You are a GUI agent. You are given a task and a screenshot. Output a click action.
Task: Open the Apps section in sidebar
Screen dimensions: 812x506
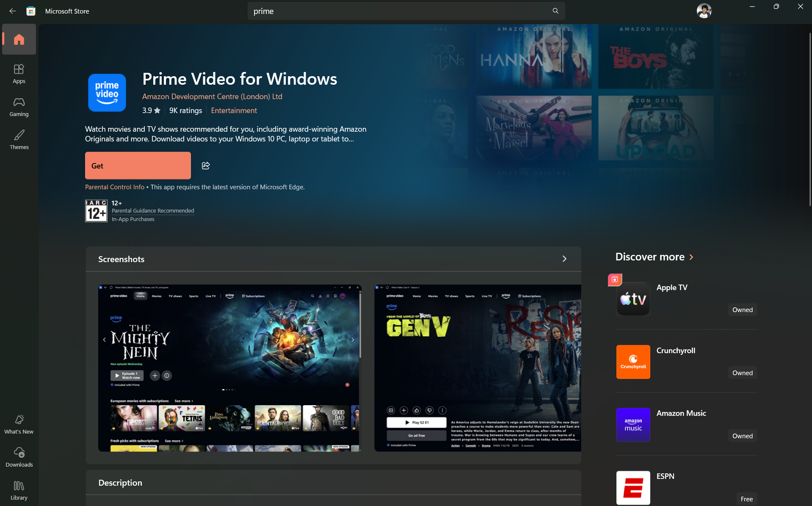pyautogui.click(x=19, y=74)
